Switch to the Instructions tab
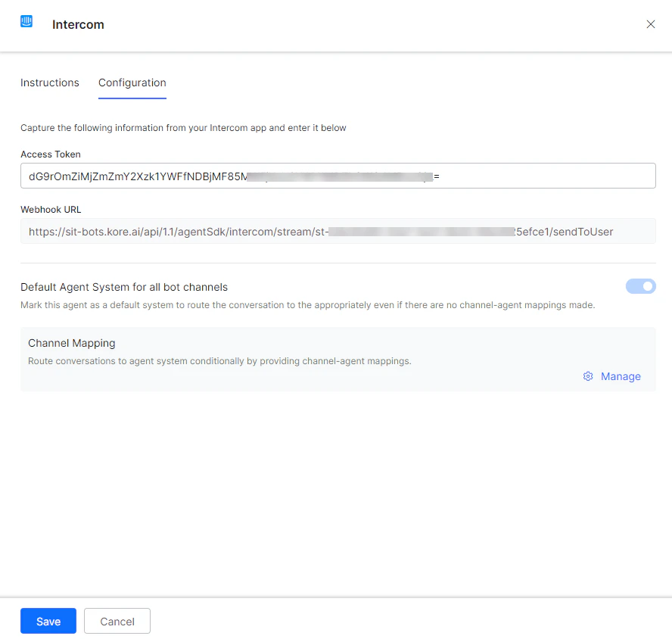 [x=50, y=83]
